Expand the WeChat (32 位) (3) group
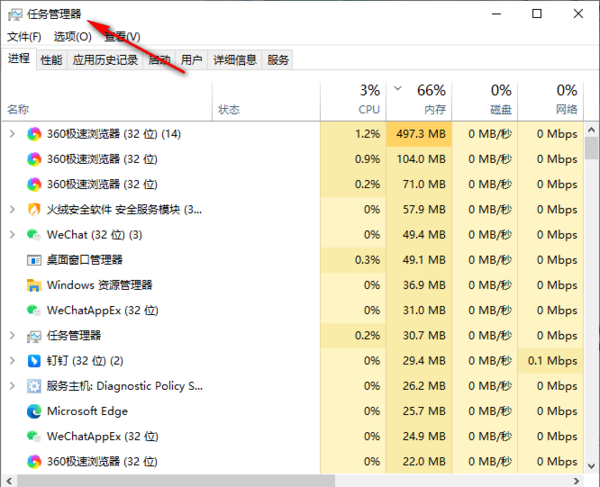 [x=12, y=235]
